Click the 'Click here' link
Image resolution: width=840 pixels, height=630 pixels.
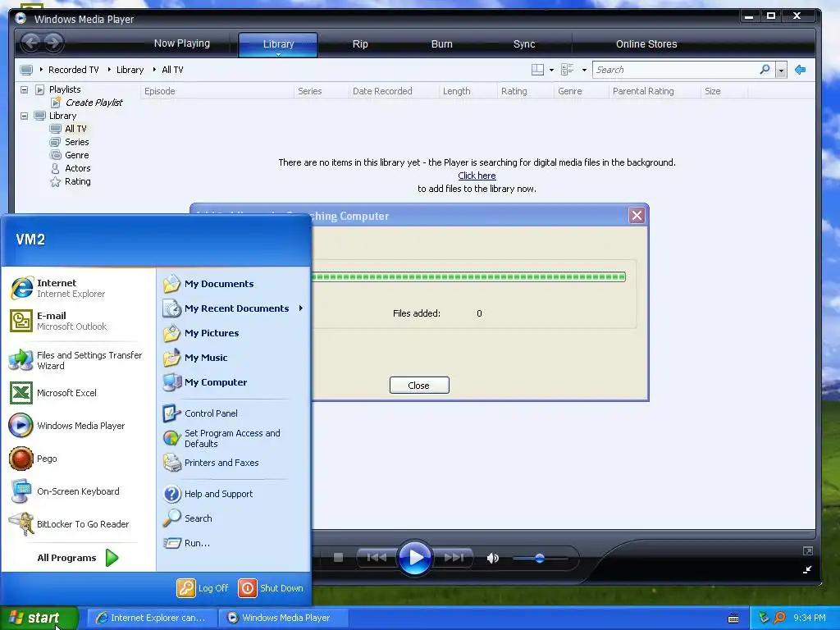(477, 176)
